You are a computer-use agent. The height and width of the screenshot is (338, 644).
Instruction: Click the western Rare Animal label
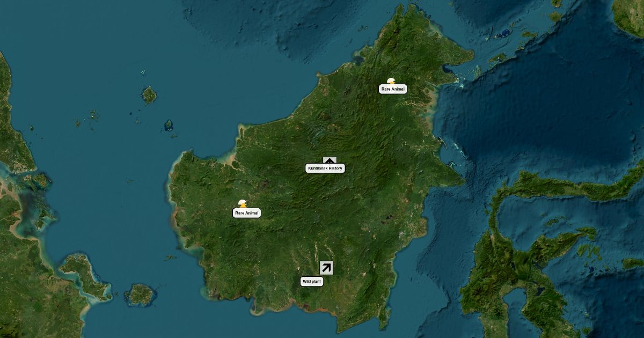click(247, 213)
